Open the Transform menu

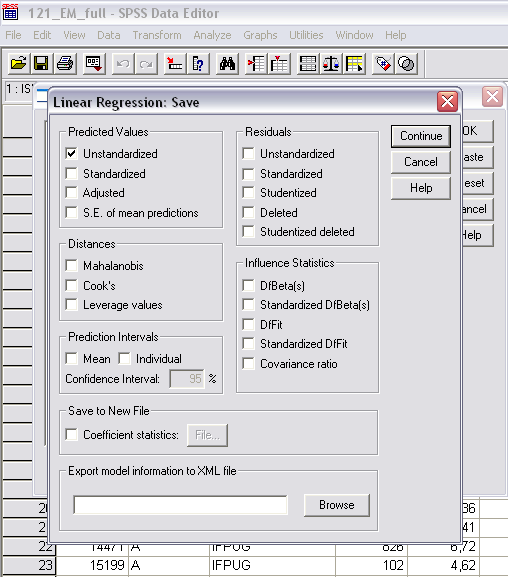157,35
